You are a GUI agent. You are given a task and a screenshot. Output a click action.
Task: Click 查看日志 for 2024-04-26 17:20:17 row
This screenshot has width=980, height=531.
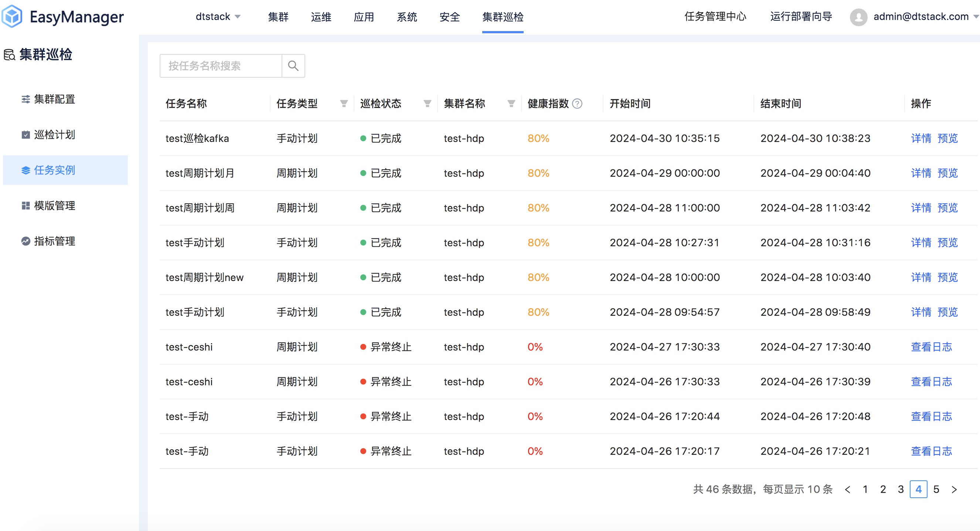(x=931, y=451)
